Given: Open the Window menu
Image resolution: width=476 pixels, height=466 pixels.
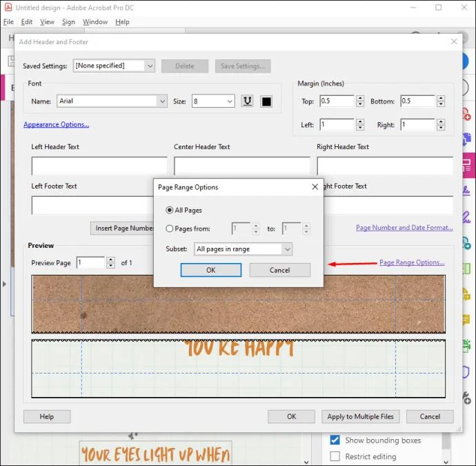Looking at the screenshot, I should [95, 22].
